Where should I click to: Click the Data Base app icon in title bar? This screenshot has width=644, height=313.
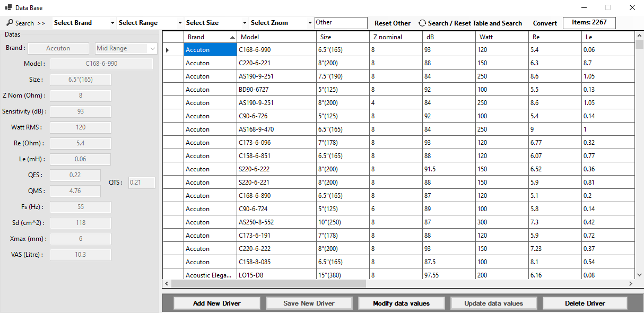click(8, 8)
